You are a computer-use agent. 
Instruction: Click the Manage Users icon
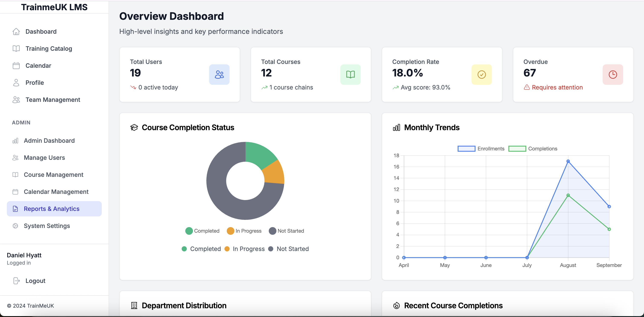(15, 157)
